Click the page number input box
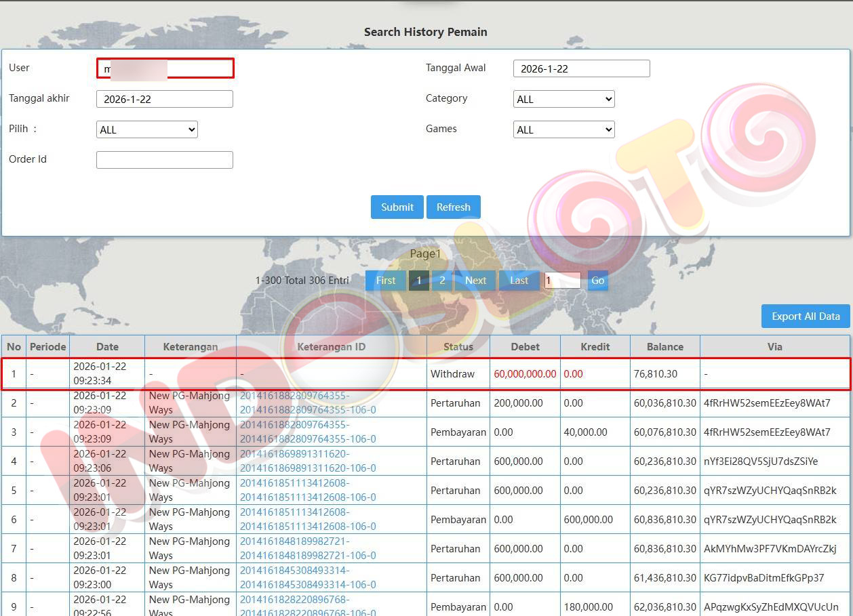Viewport: 853px width, 616px height. pyautogui.click(x=562, y=281)
